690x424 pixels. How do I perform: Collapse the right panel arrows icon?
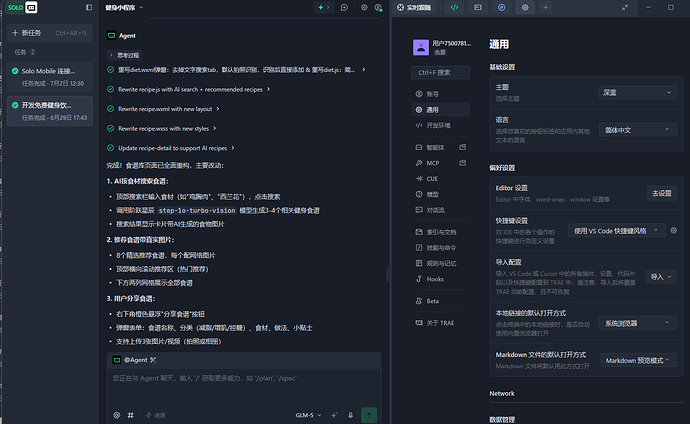pos(625,7)
